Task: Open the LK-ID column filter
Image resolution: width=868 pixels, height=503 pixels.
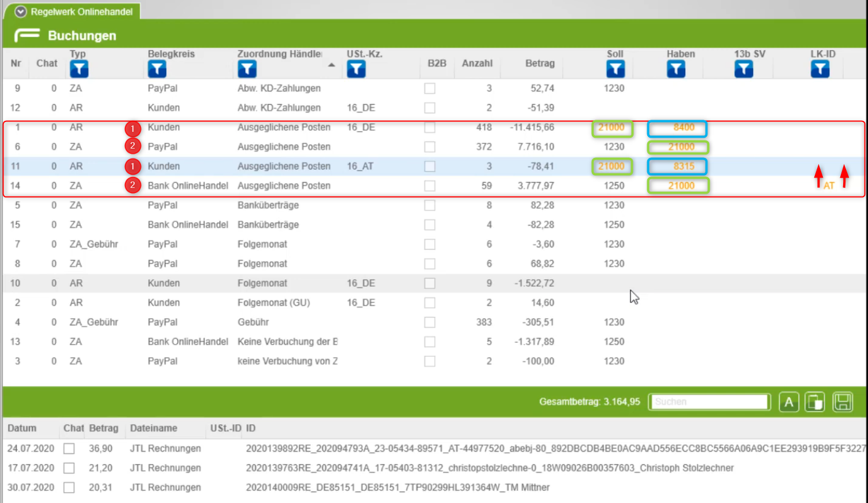Action: click(819, 69)
